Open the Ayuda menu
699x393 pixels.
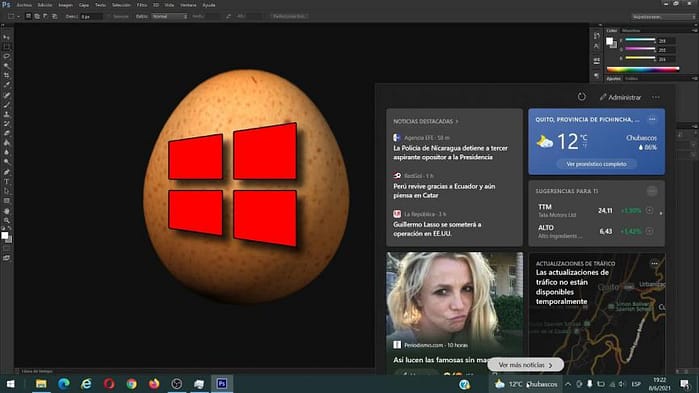[209, 5]
